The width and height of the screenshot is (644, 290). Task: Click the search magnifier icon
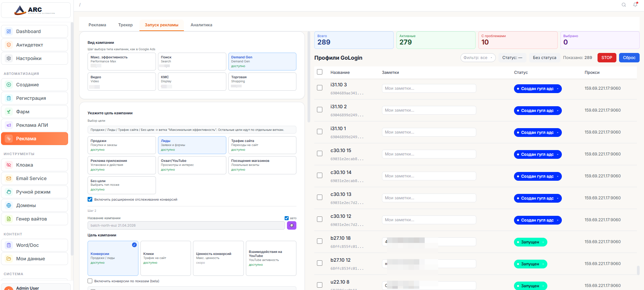[624, 5]
